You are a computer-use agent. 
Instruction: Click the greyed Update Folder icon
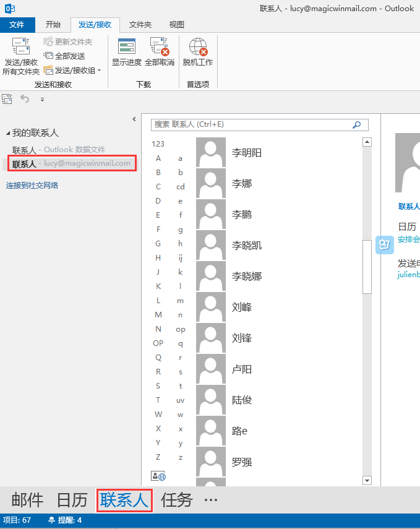tap(48, 42)
